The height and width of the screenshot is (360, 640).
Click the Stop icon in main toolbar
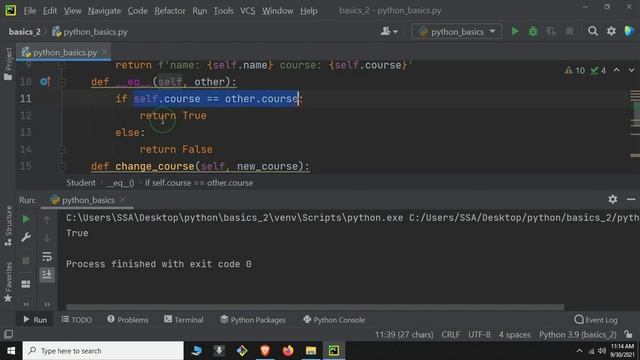pyautogui.click(x=570, y=31)
